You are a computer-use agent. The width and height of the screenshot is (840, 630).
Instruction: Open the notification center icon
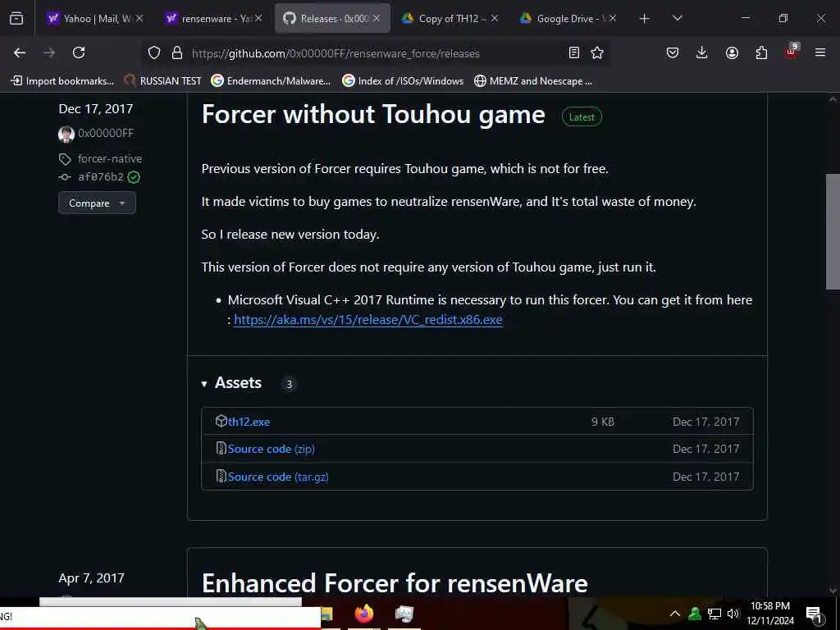click(x=815, y=614)
